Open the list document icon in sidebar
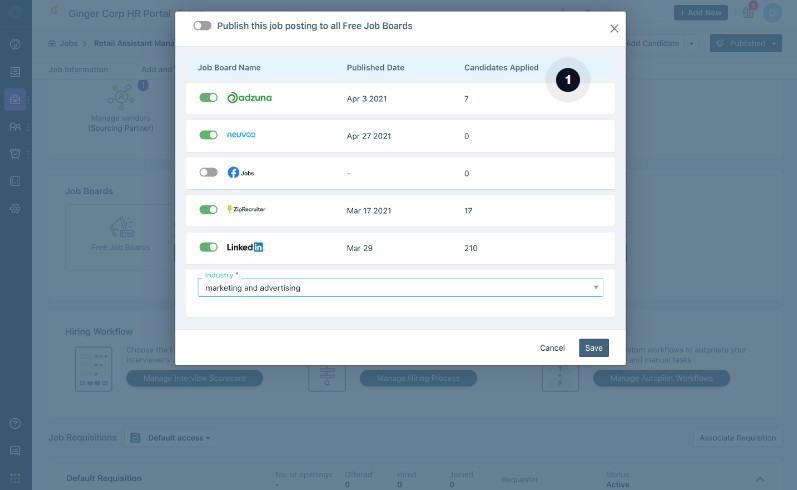This screenshot has width=797, height=490. point(15,72)
